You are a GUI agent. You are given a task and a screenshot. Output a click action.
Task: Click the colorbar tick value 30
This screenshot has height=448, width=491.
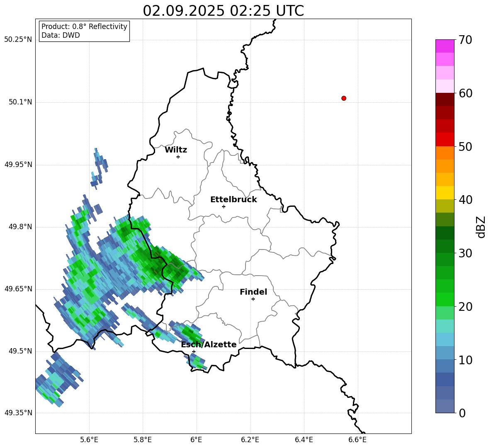coord(465,253)
